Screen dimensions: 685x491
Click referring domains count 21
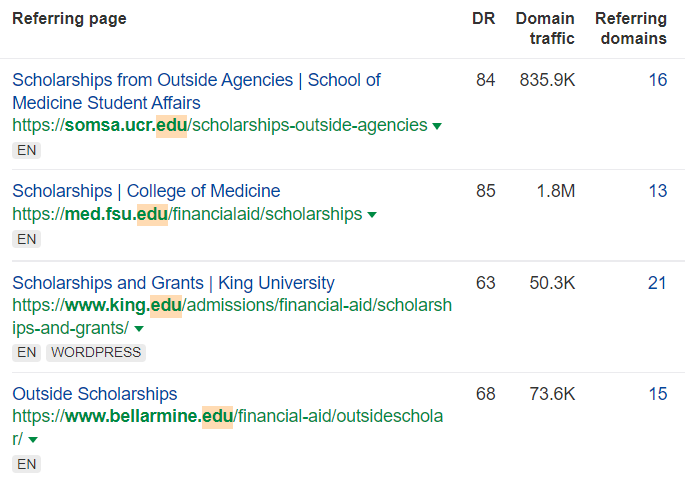click(657, 283)
